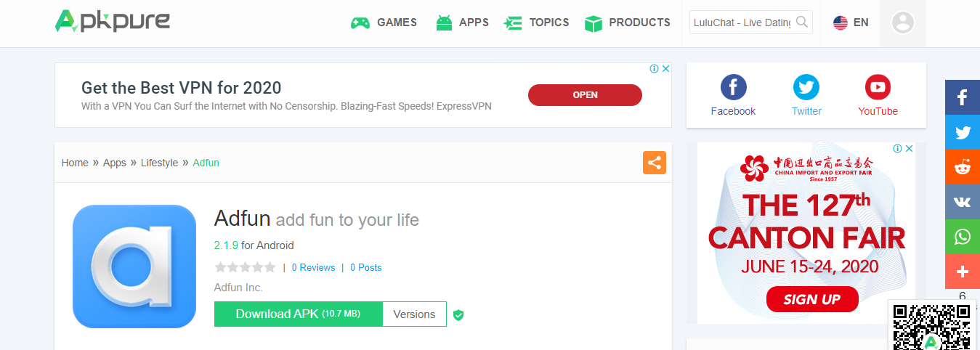The height and width of the screenshot is (350, 980).
Task: Click the red OPEN ad button
Action: point(585,95)
